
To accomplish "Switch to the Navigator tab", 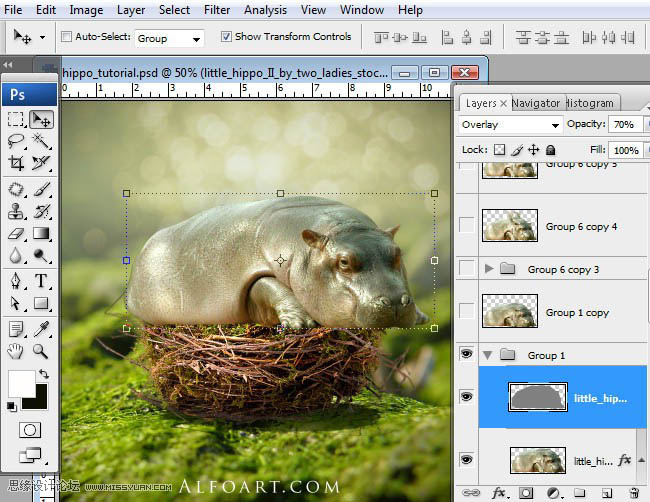I will (535, 103).
